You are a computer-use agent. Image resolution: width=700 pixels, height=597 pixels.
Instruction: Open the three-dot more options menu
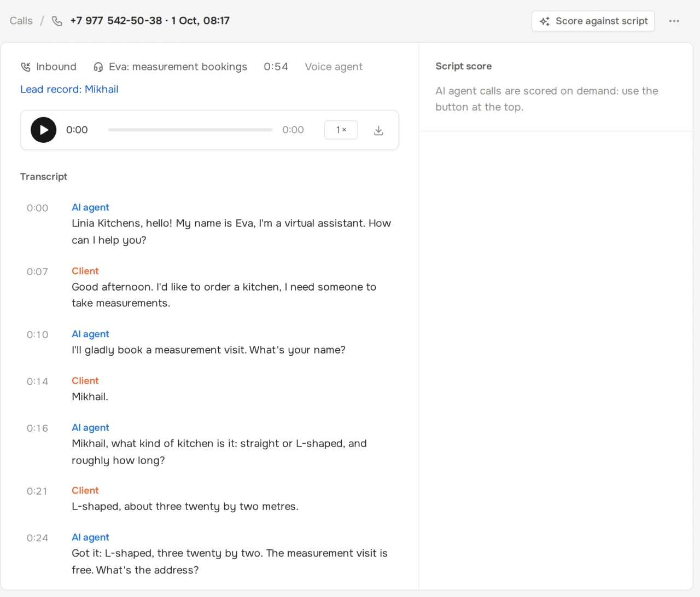674,21
